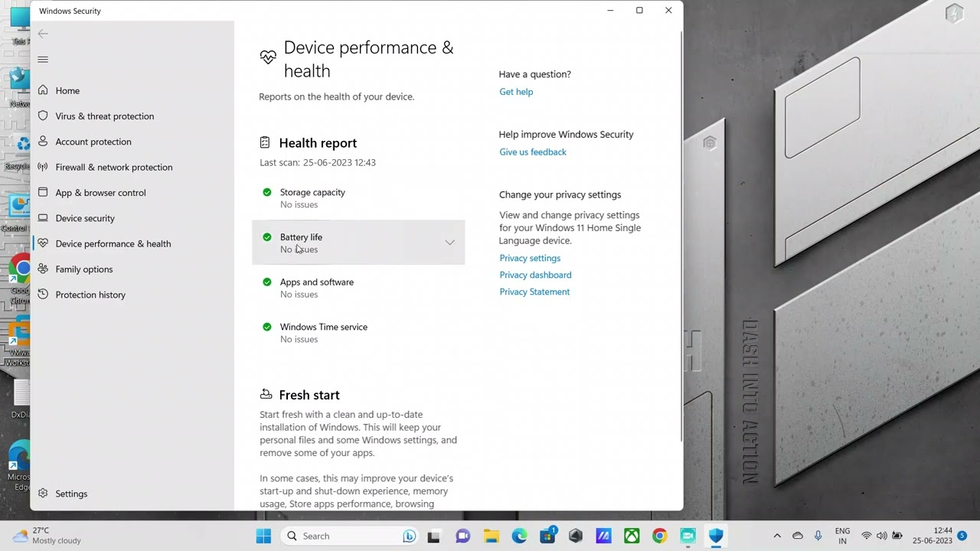Click the Device performance & health title icon
Viewport: 980px width, 551px height.
(268, 57)
